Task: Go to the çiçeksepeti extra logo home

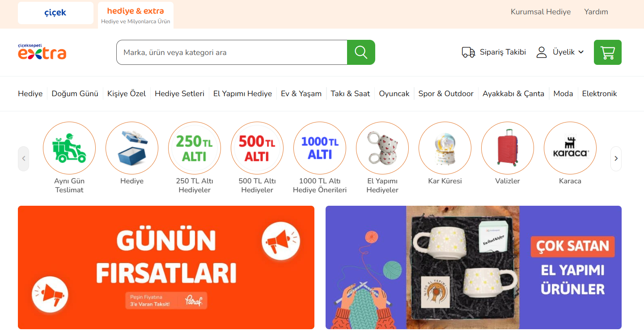Action: [x=42, y=52]
